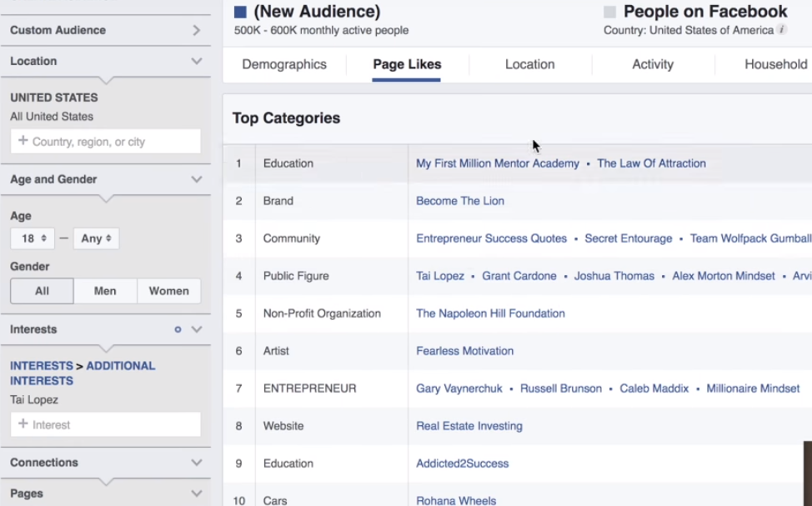Open the Addicted2Success page link
The height and width of the screenshot is (506, 812).
[463, 463]
